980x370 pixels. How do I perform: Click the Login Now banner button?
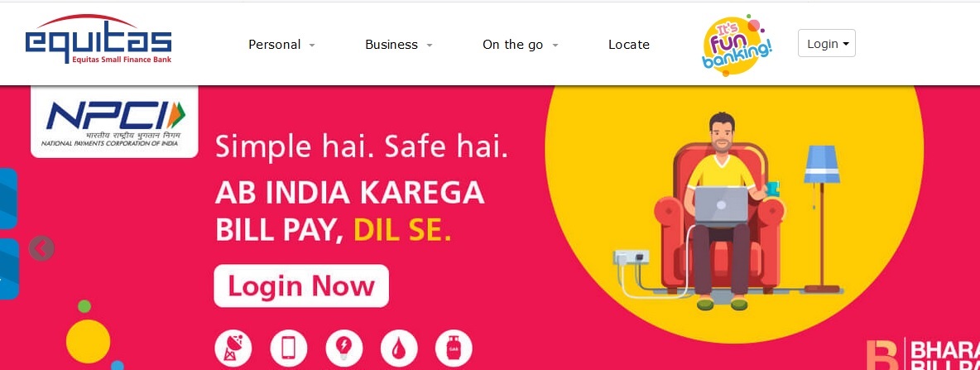(301, 286)
